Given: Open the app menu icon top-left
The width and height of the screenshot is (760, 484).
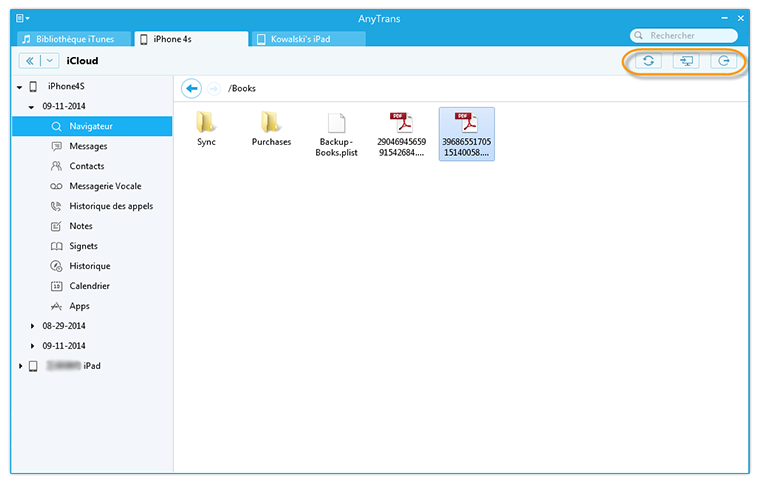Looking at the screenshot, I should (x=22, y=18).
